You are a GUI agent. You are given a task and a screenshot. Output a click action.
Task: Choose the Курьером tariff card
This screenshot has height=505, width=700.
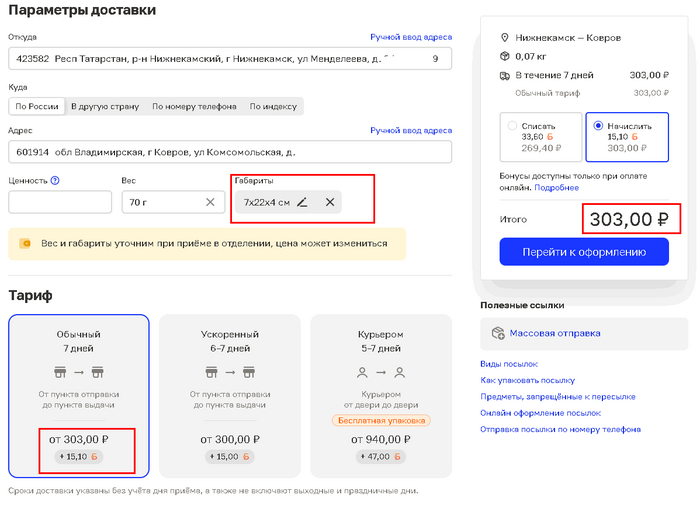(x=381, y=396)
